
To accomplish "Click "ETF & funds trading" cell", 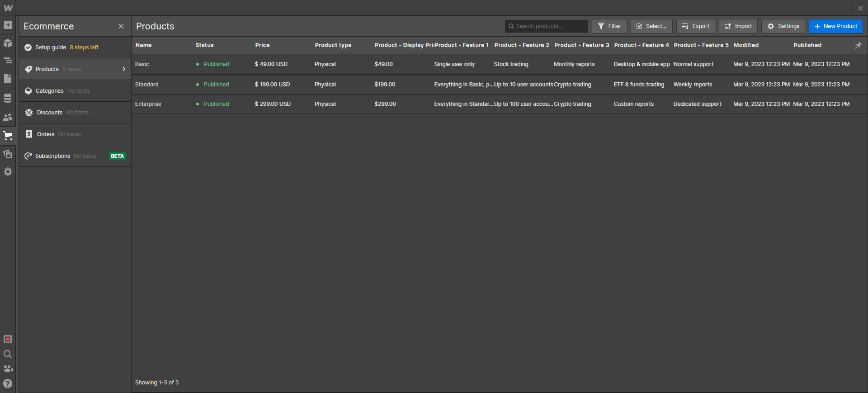I will (x=639, y=85).
